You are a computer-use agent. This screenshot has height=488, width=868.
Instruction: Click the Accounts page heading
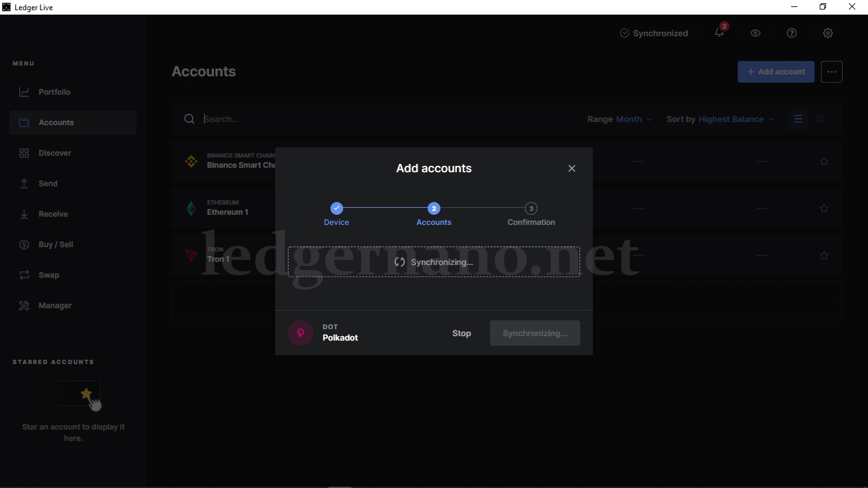(204, 71)
